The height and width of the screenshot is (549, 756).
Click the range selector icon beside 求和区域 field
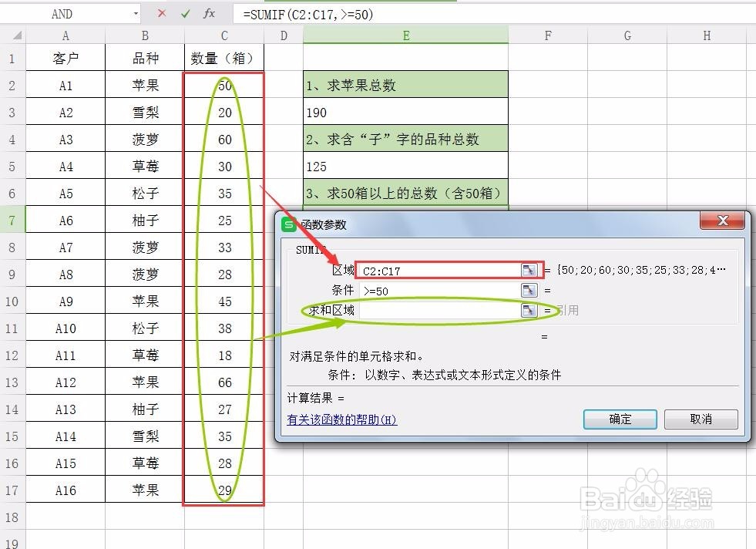528,310
